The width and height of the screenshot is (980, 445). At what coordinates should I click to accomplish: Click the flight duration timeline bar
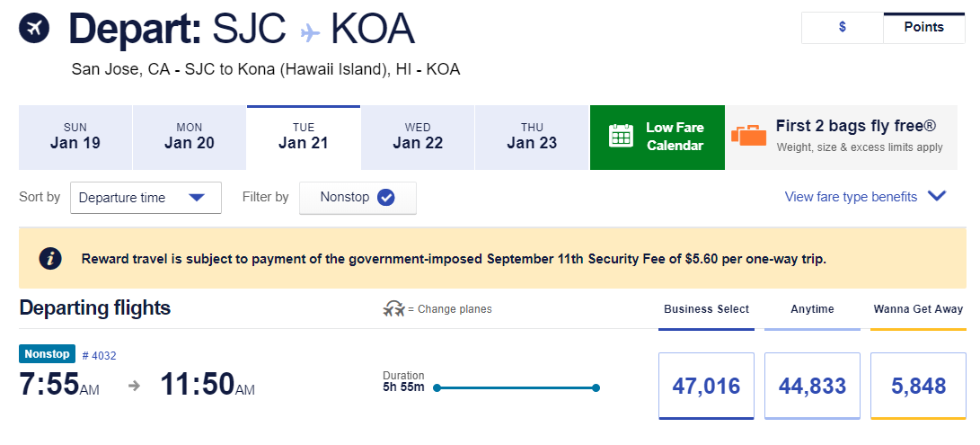click(x=516, y=387)
